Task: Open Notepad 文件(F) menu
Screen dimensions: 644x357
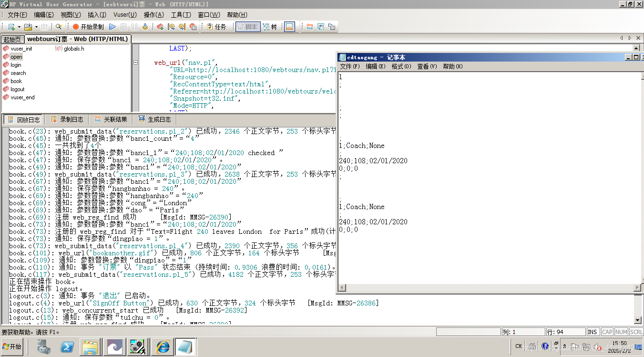Action: 350,66
